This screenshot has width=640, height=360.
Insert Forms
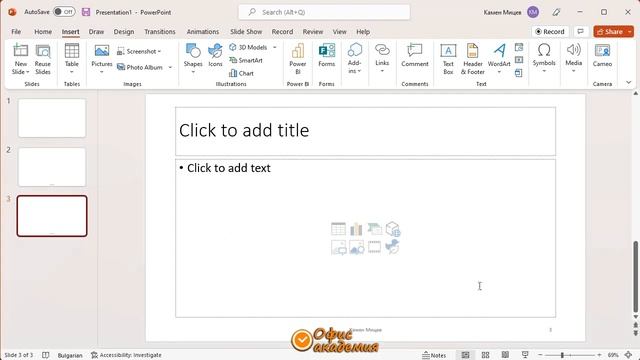point(327,55)
